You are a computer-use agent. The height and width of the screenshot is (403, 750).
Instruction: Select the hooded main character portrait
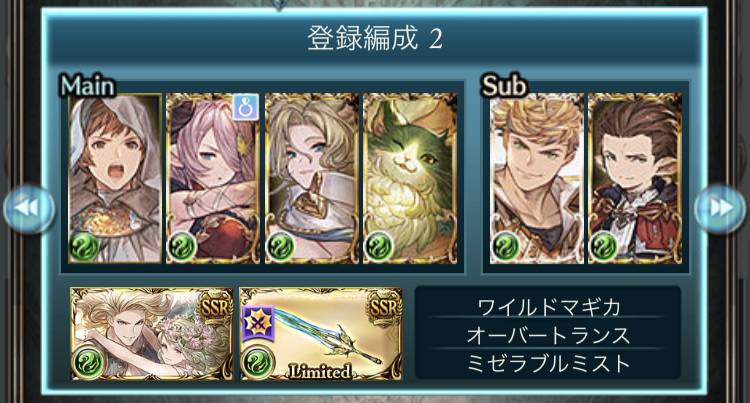[115, 178]
